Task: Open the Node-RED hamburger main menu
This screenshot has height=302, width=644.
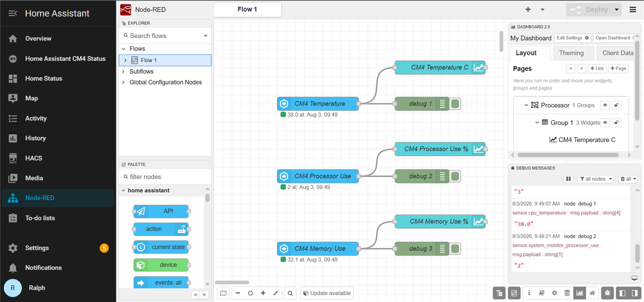Action: (x=632, y=10)
